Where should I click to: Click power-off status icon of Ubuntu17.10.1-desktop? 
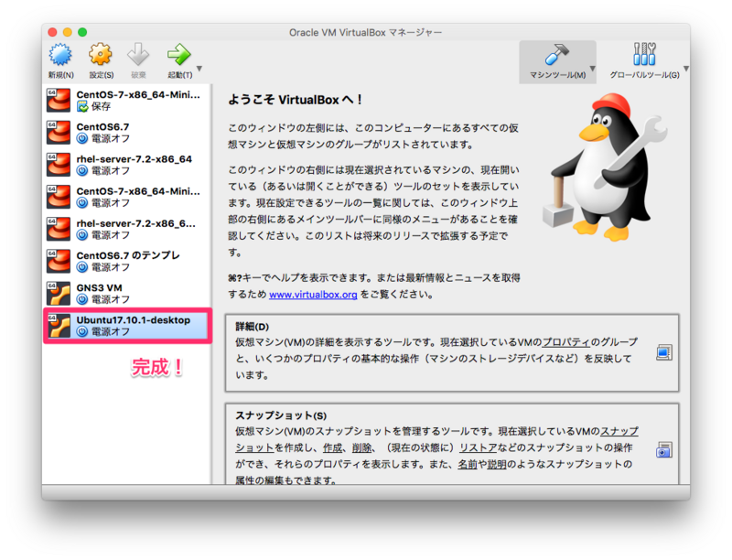click(x=82, y=332)
